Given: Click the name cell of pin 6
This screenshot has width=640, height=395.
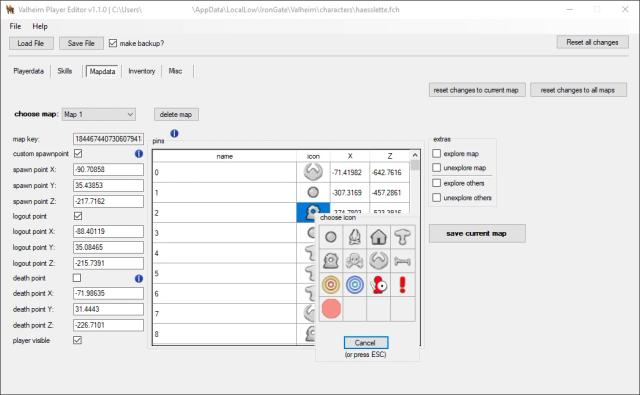Looking at the screenshot, I should [x=224, y=293].
